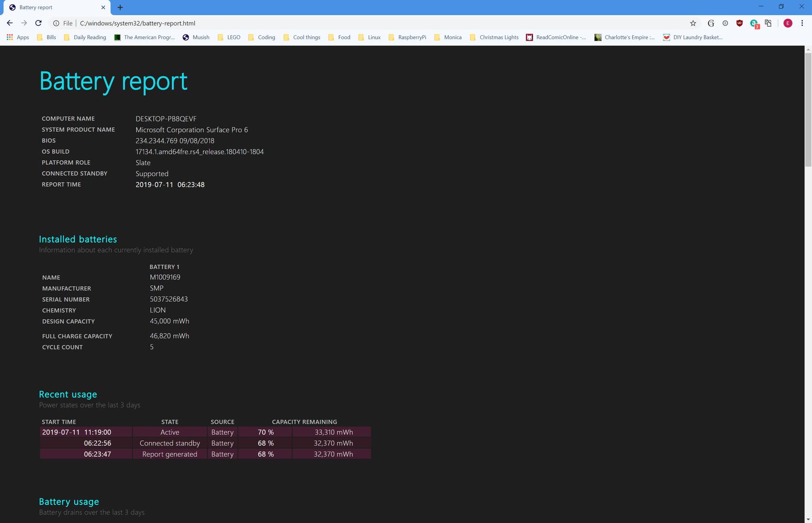Open the ReadComicOnline bookmark

(556, 37)
